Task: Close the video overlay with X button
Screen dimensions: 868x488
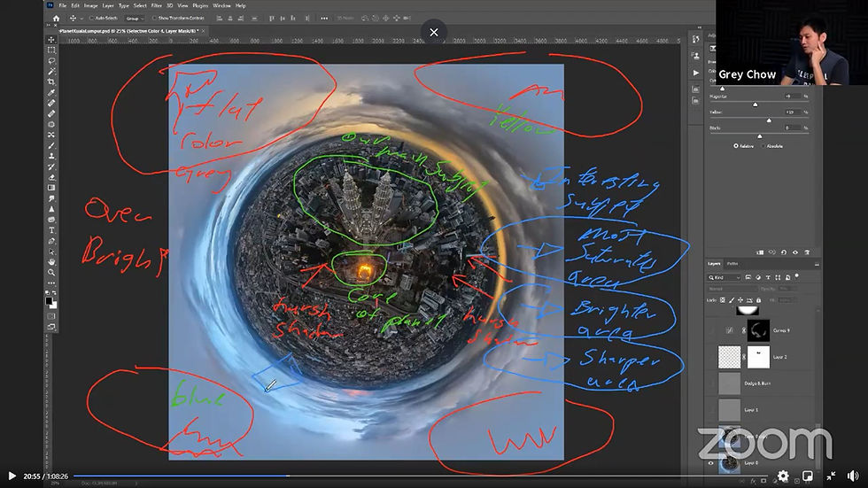Action: tap(434, 32)
